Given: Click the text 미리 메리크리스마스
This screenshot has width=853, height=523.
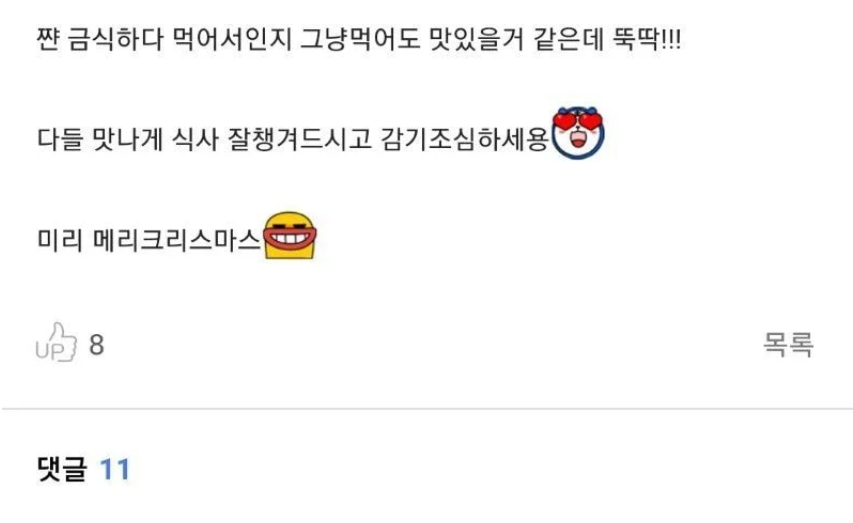Looking at the screenshot, I should [x=149, y=239].
